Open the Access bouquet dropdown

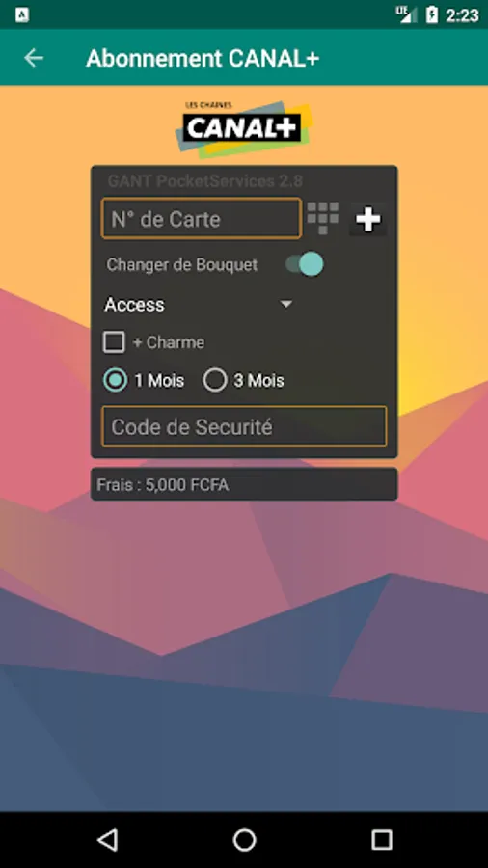pyautogui.click(x=198, y=305)
